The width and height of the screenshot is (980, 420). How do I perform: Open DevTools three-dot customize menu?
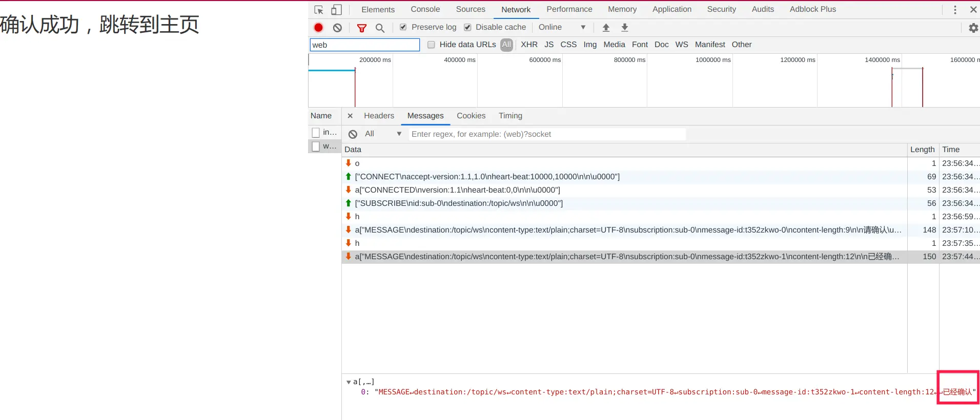coord(955,10)
